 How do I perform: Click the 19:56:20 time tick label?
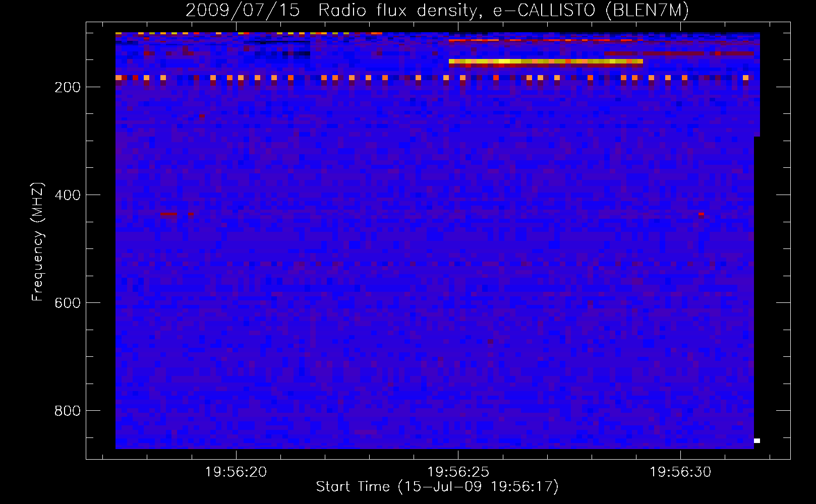pos(236,472)
